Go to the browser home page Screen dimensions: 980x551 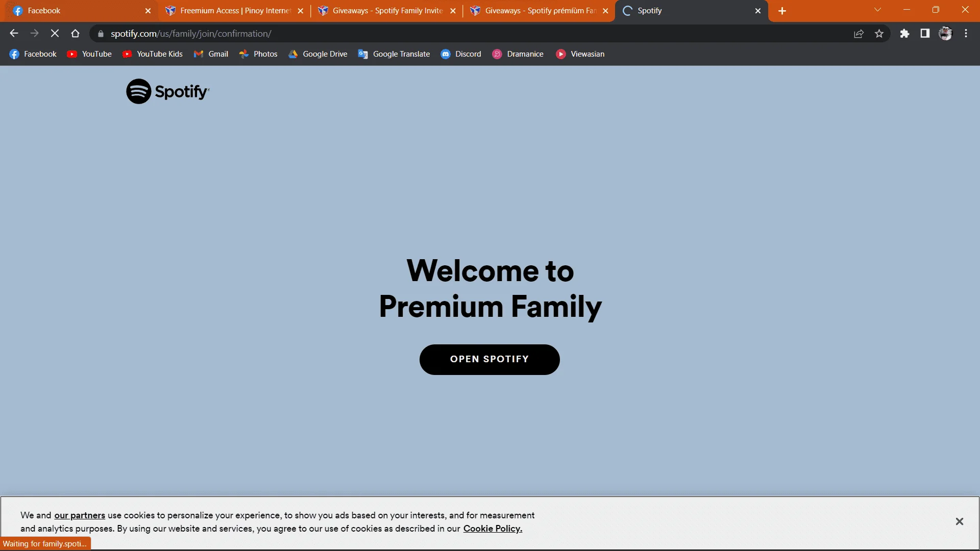coord(75,33)
